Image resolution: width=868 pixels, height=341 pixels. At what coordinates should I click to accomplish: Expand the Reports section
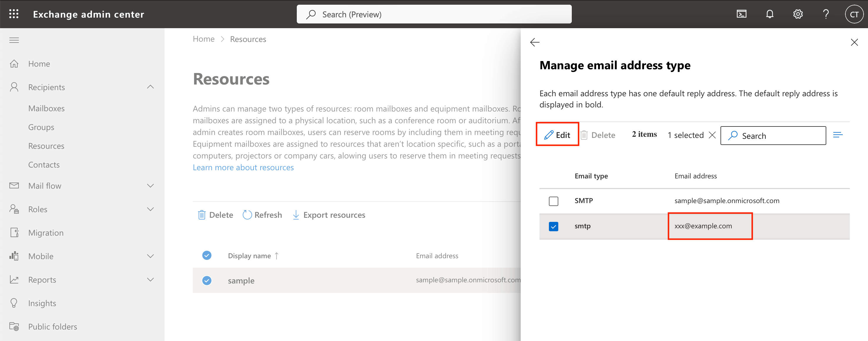(151, 279)
